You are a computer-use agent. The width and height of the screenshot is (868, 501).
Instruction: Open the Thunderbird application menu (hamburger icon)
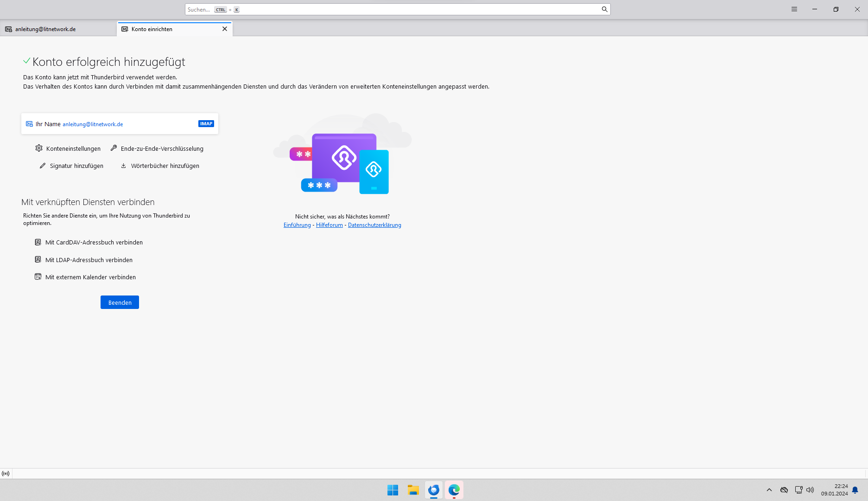[794, 9]
